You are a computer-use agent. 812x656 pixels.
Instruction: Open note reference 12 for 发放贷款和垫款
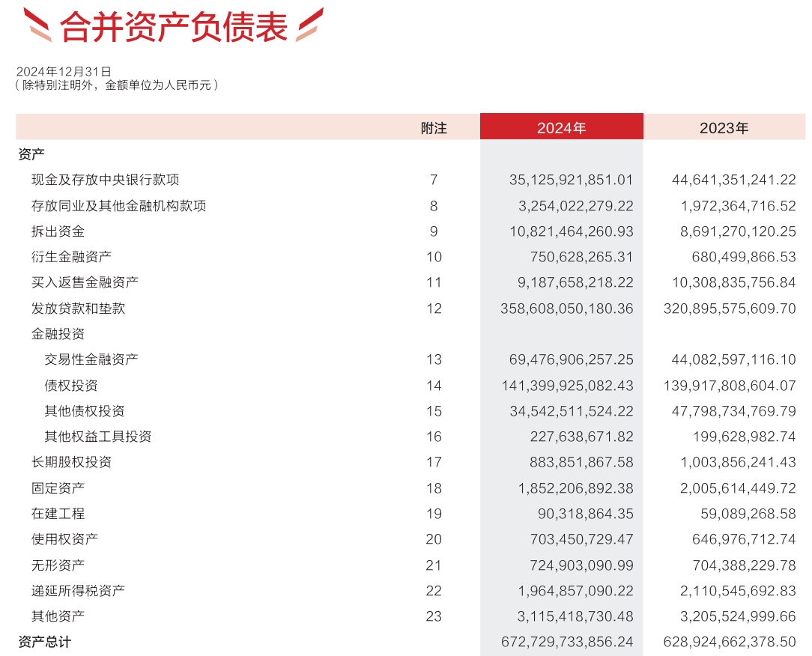tap(434, 308)
